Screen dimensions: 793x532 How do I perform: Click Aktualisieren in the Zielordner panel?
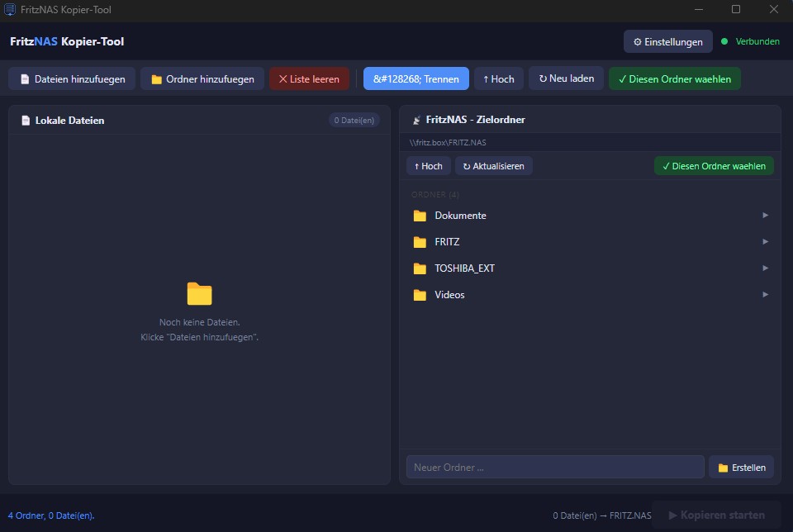494,166
